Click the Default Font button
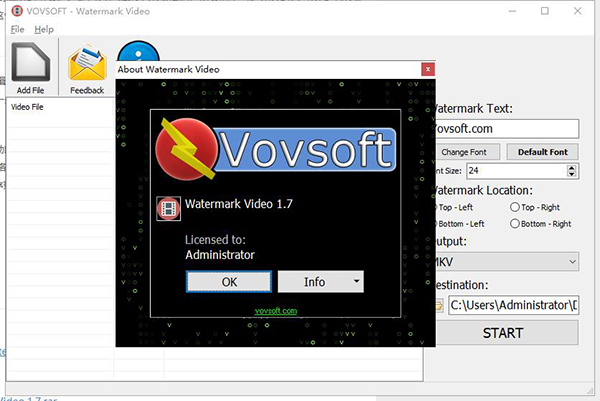600x401 pixels. click(543, 152)
